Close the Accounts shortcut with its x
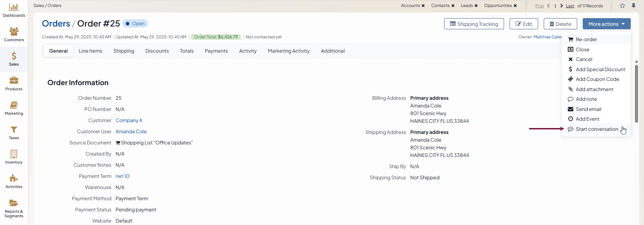644x225 pixels. pos(423,6)
